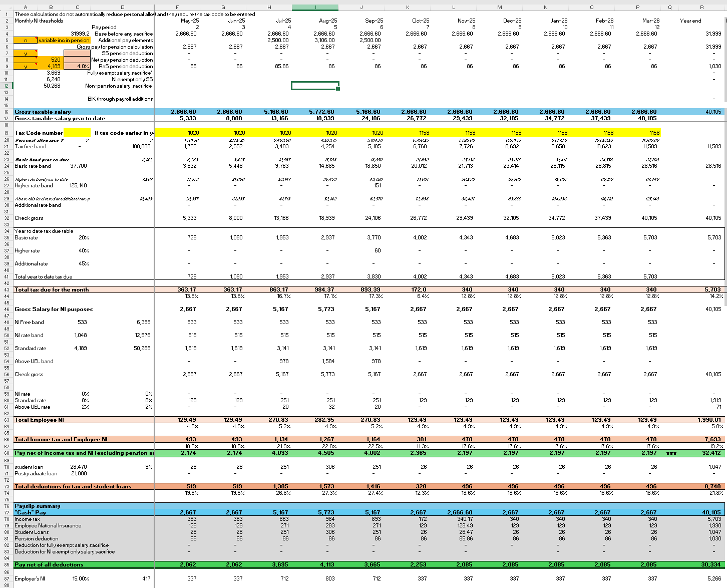Click the 'Total Employee NI' label
Viewport: 727px width, 588px height.
tap(39, 420)
